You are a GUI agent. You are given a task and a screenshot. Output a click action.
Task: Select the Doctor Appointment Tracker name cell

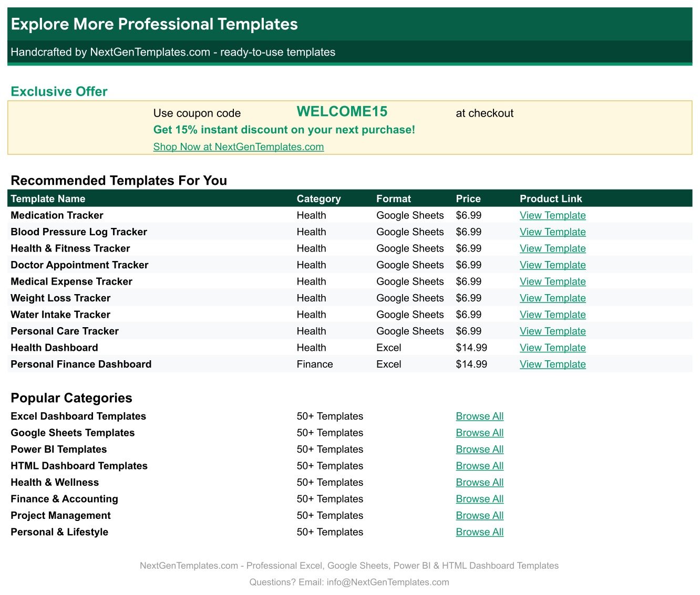tap(79, 265)
